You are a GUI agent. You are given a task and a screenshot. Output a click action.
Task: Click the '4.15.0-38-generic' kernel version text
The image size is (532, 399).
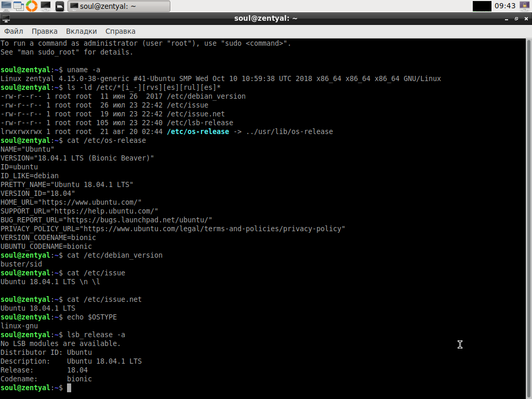point(94,79)
